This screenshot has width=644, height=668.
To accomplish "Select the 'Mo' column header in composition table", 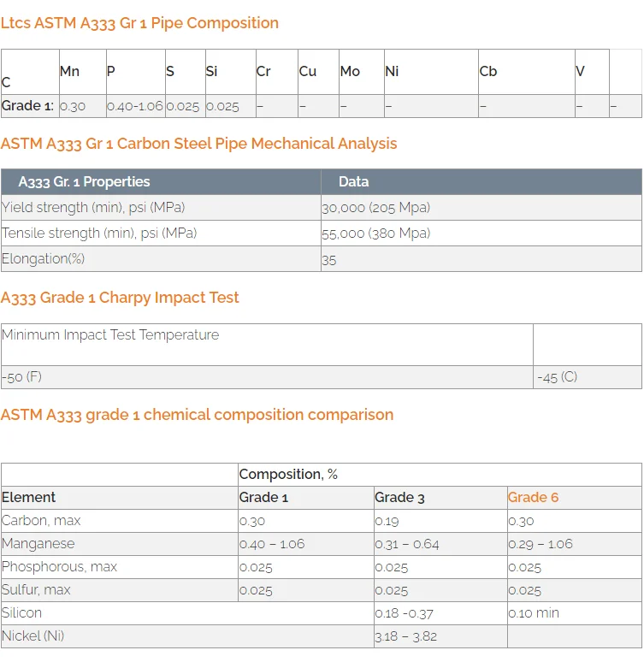I will point(350,71).
